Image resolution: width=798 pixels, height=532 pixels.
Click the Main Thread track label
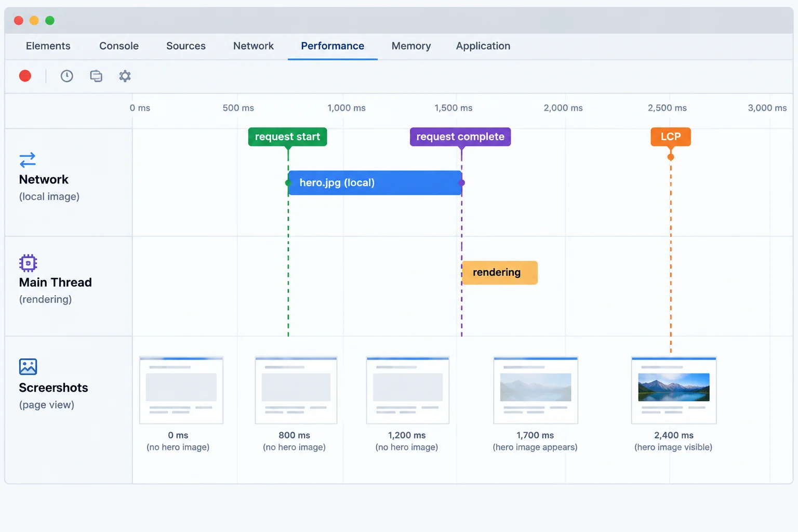56,282
